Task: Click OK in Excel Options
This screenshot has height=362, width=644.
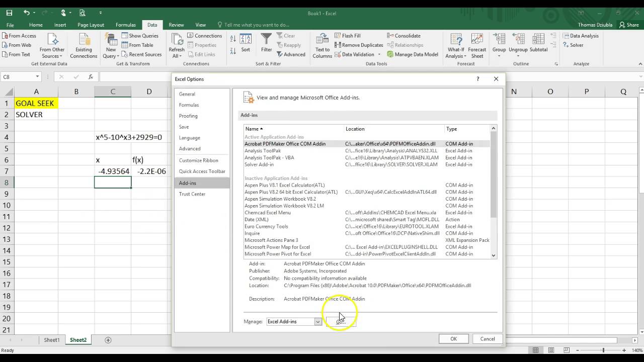Action: pyautogui.click(x=453, y=339)
